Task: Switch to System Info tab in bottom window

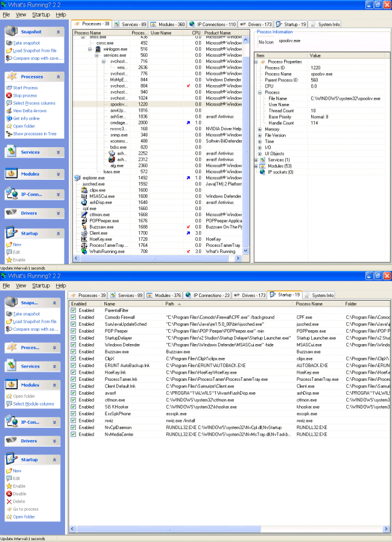Action: tap(319, 295)
